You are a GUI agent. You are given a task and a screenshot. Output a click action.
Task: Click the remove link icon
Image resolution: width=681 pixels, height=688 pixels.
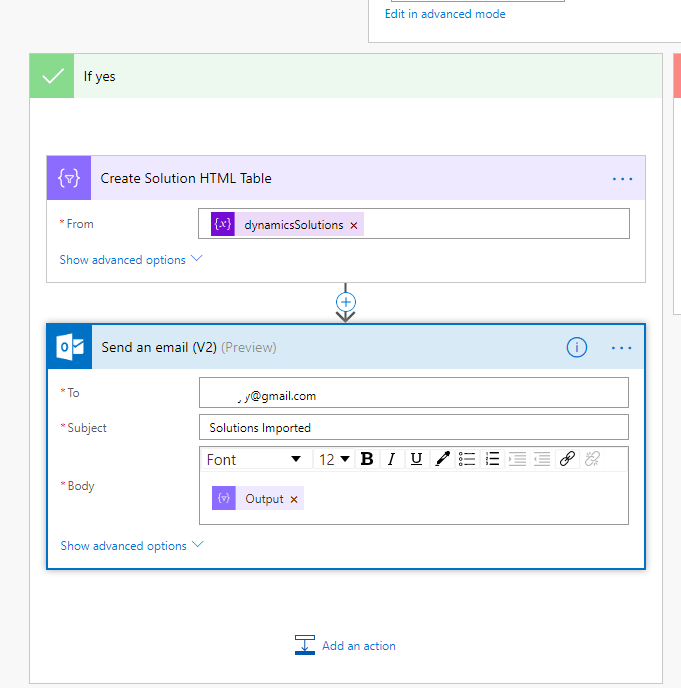(592, 459)
